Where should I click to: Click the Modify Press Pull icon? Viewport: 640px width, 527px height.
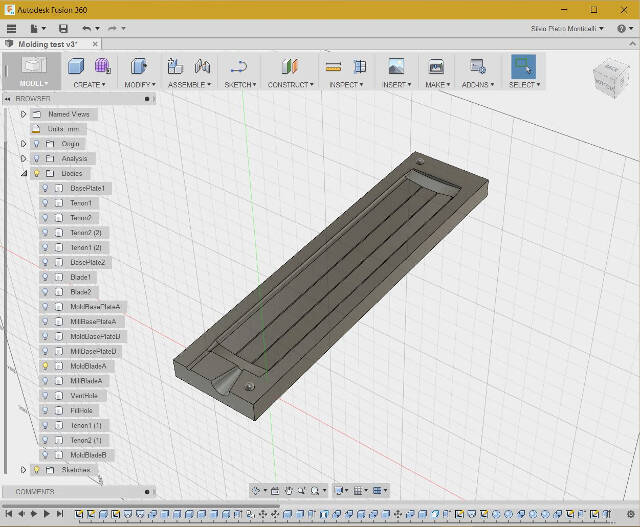coord(139,66)
